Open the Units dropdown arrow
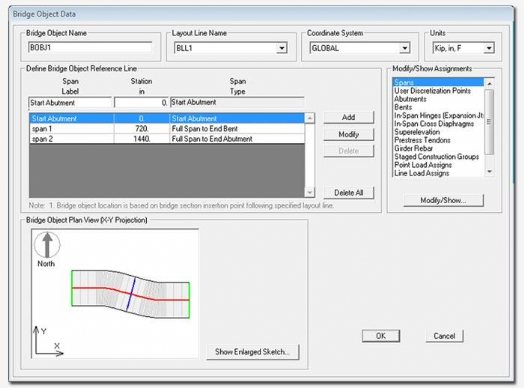Image resolution: width=524 pixels, height=388 pixels. 489,48
